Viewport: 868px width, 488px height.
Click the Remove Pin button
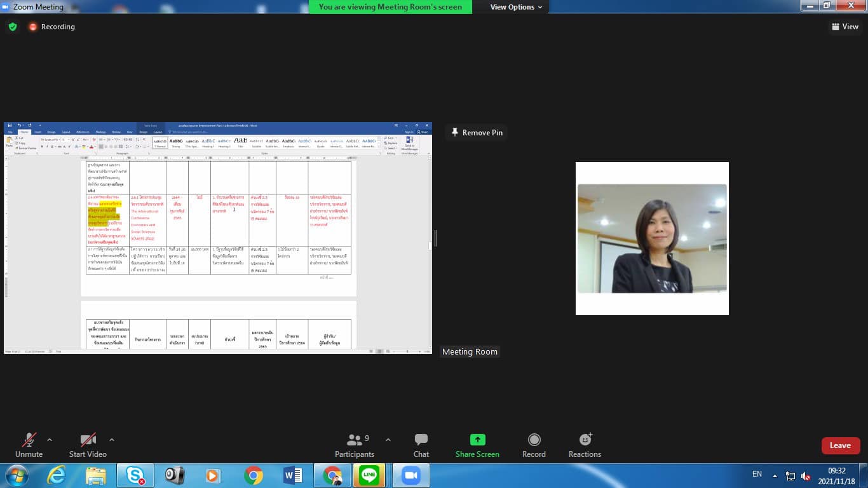click(x=477, y=132)
